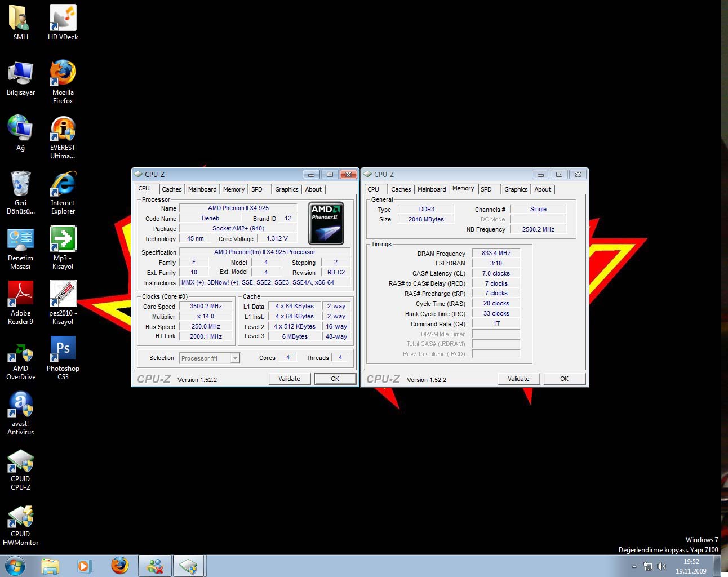Open Firefox from the taskbar

coord(119,566)
